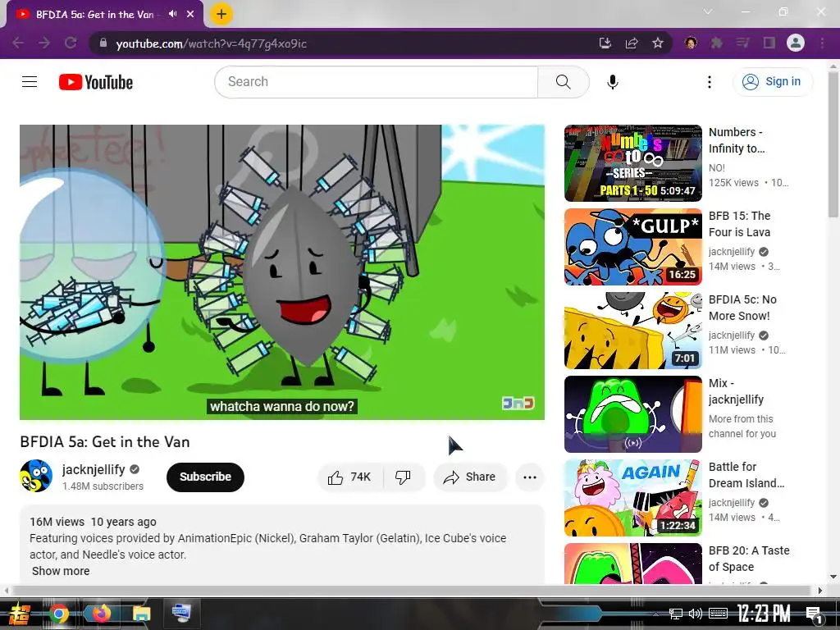Open more actions ellipsis under the video

point(529,477)
